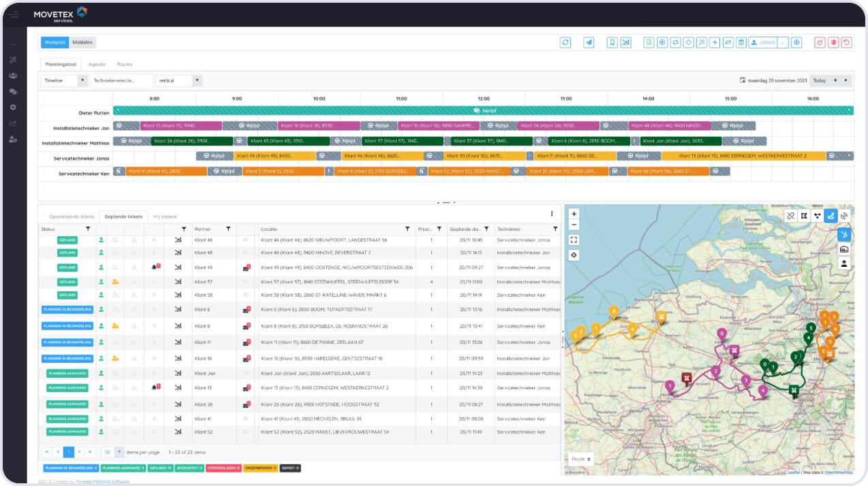Open the Technieker column filter

tap(555, 229)
